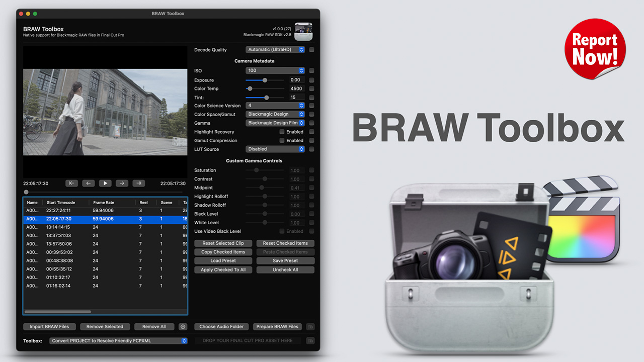
Task: Step back one frame using arrow icon
Action: 88,183
